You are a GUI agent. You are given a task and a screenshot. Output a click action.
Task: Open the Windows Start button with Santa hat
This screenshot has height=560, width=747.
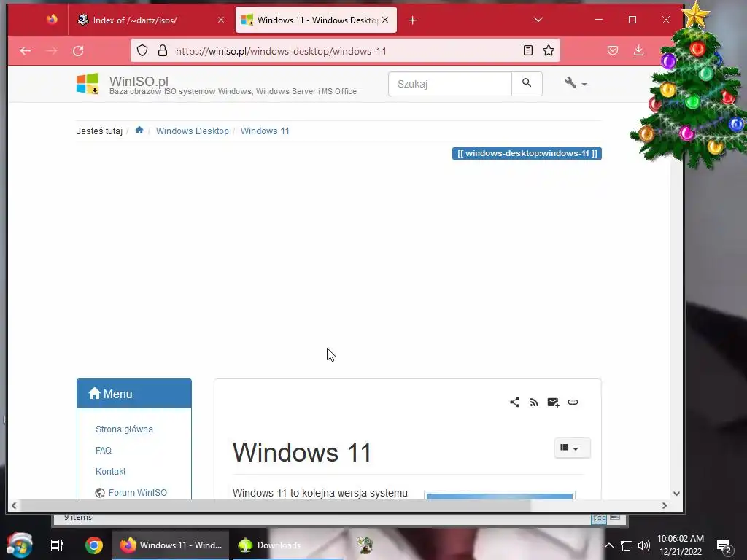point(20,545)
